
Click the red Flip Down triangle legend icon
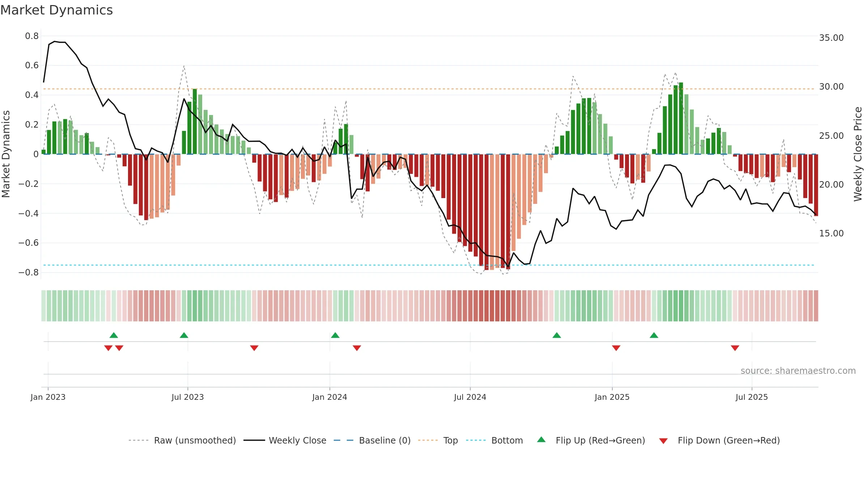pyautogui.click(x=663, y=441)
